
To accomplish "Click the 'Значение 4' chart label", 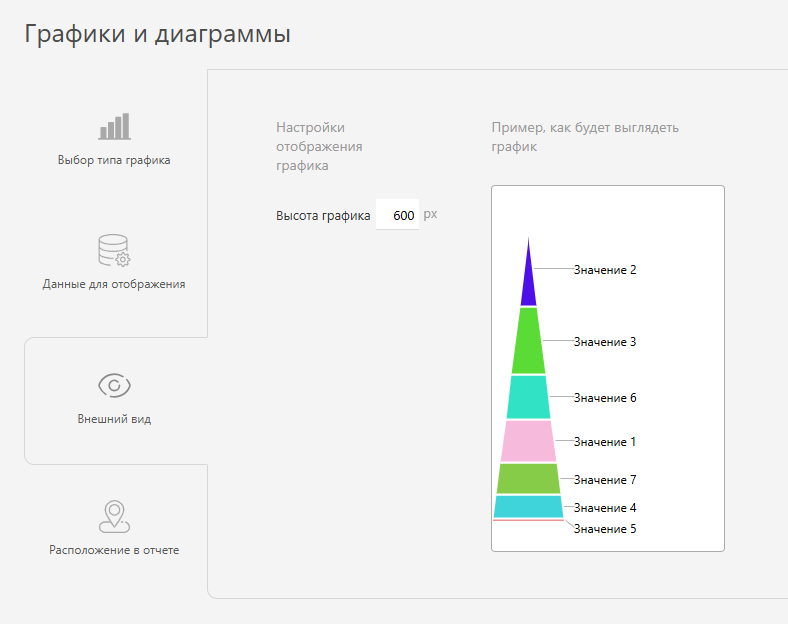I will [x=605, y=508].
